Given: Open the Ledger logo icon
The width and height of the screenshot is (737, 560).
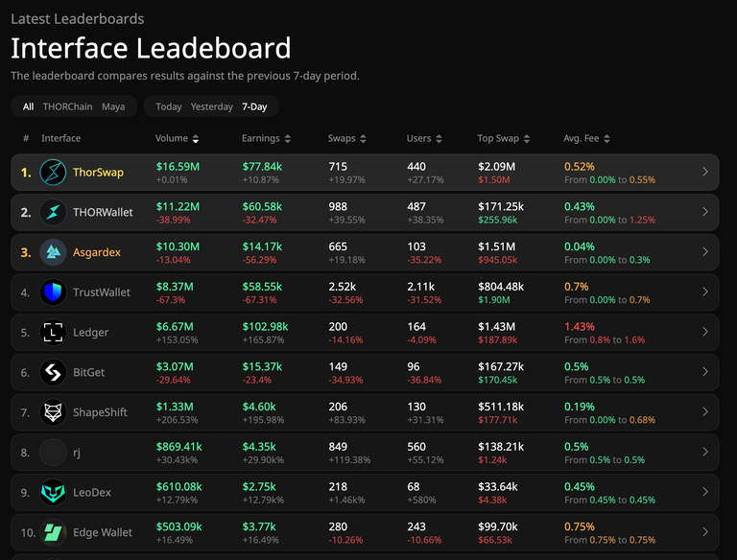Looking at the screenshot, I should pos(53,332).
